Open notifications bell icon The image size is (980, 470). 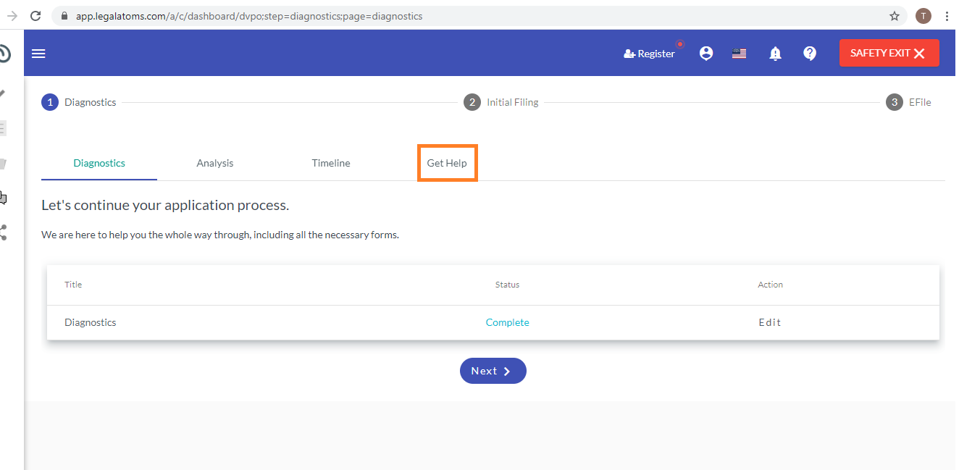tap(776, 54)
